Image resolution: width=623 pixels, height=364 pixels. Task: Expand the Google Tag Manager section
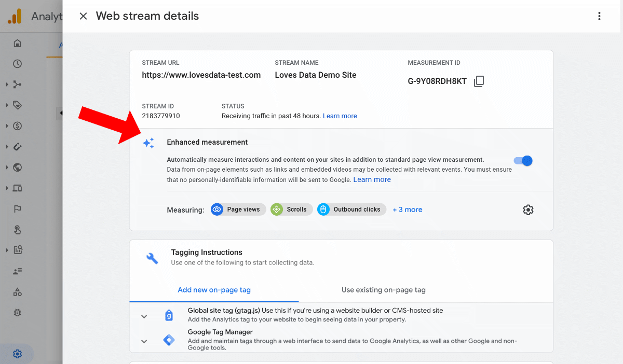144,341
